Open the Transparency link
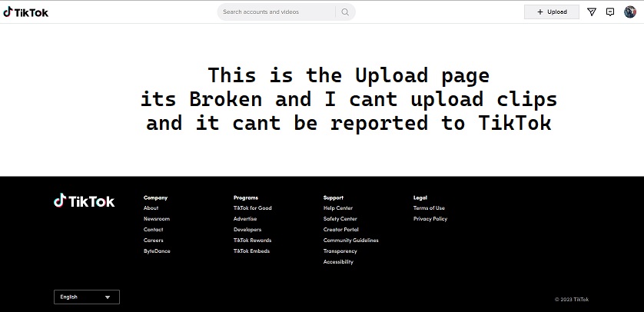The image size is (644, 312). tap(340, 251)
